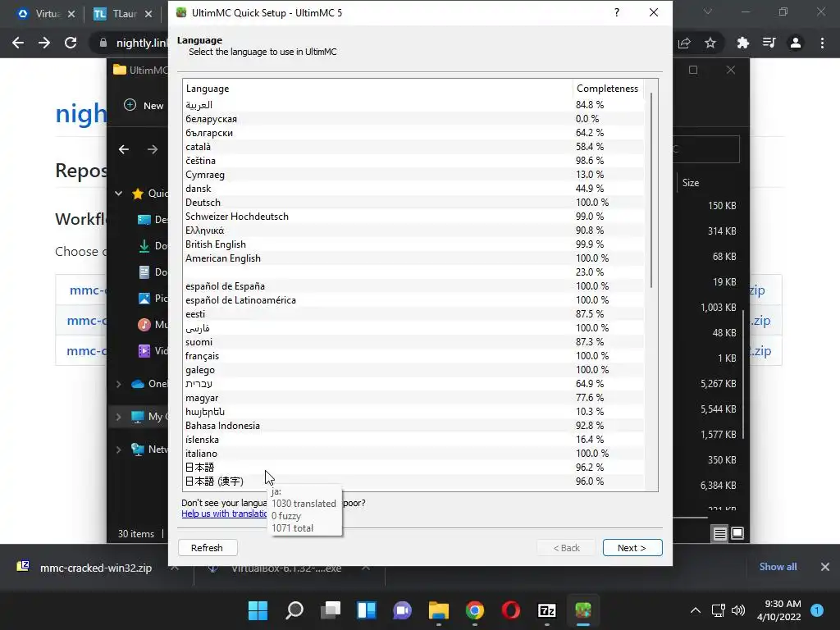840x630 pixels.
Task: Select the 日本語 (漢字) language row
Action: tap(413, 481)
